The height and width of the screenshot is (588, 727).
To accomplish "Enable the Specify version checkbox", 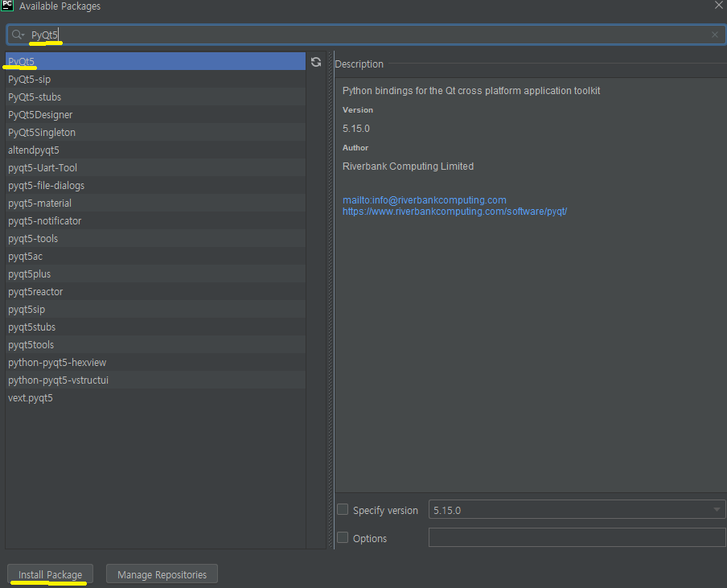I will click(x=343, y=510).
